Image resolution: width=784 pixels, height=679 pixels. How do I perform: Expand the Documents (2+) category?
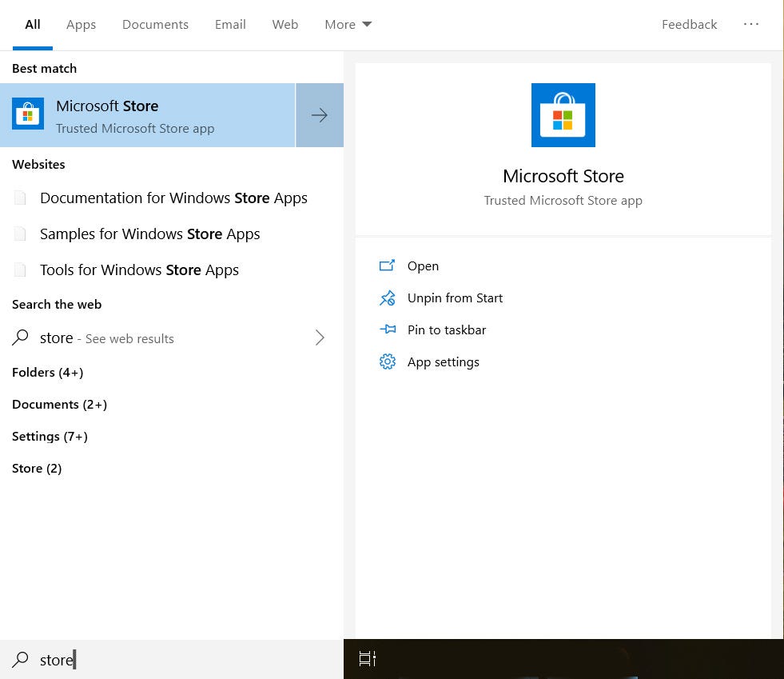59,405
